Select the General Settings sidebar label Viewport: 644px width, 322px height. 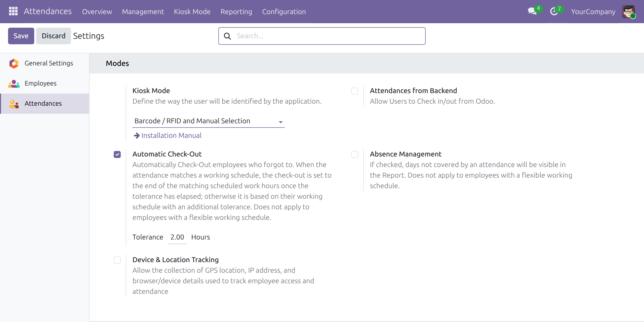pyautogui.click(x=49, y=63)
